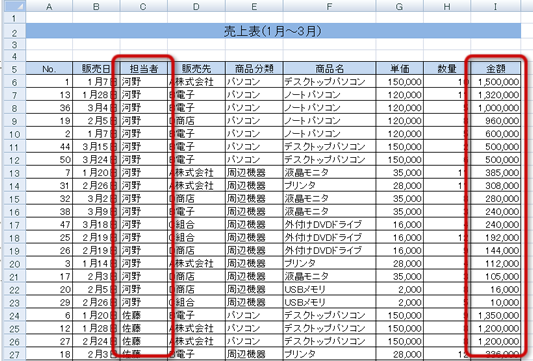Select column G header
The width and height of the screenshot is (533, 361).
coord(399,6)
